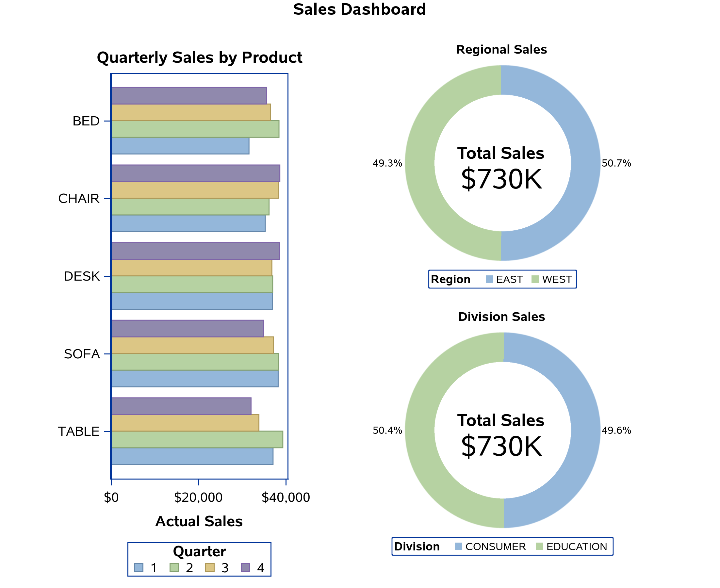Select the WEST region legend marker
720x588 pixels.
coord(536,279)
